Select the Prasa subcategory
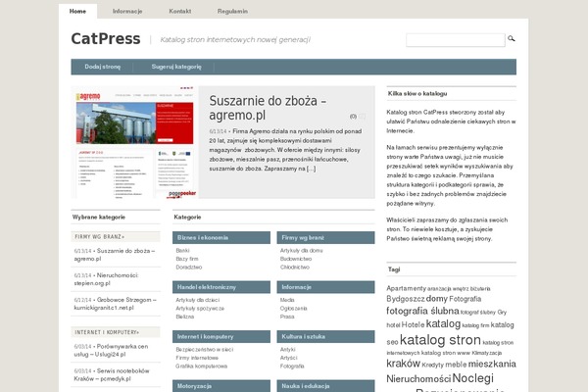The height and width of the screenshot is (392, 588). click(x=287, y=317)
